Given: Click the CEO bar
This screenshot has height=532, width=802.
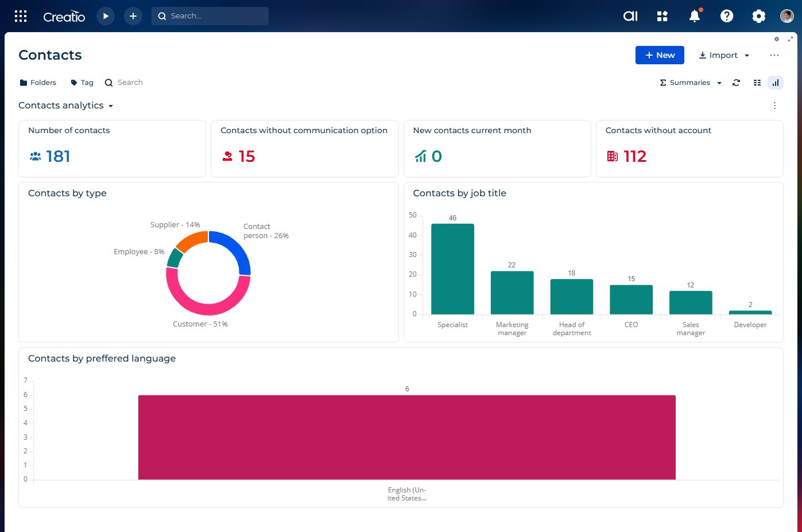Looking at the screenshot, I should click(x=631, y=300).
